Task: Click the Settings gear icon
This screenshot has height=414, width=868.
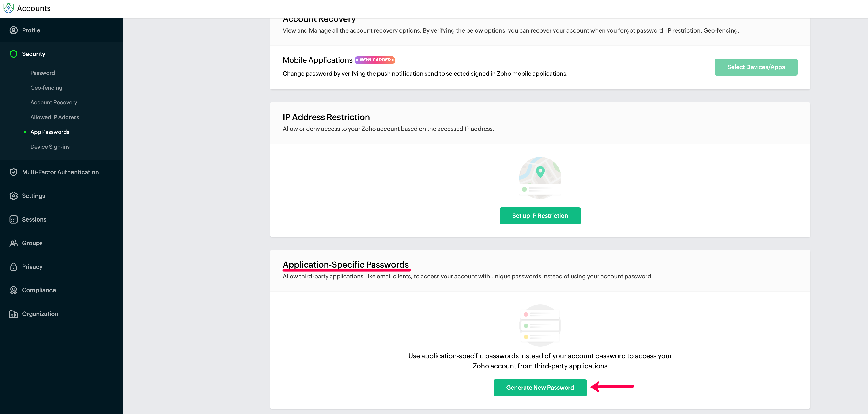Action: (x=13, y=196)
